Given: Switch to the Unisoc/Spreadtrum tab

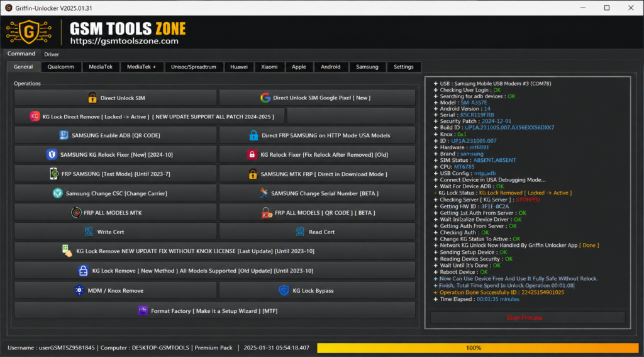Looking at the screenshot, I should 194,67.
